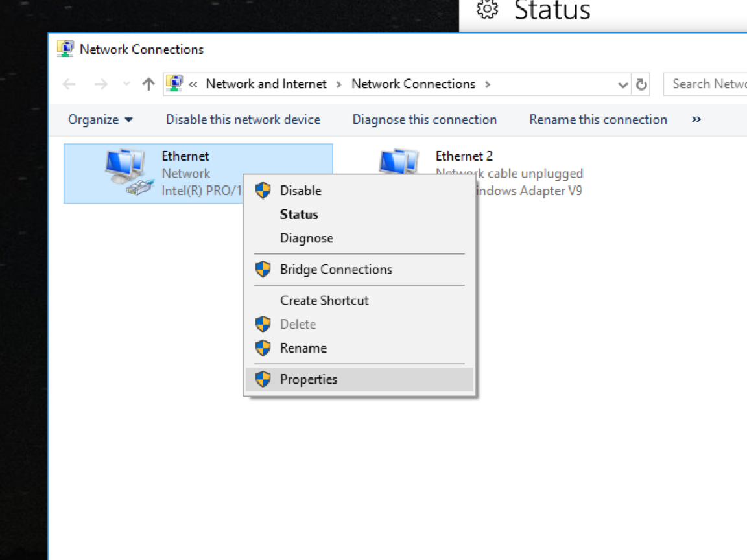
Task: Show more toolbar commands with double chevron
Action: point(696,119)
